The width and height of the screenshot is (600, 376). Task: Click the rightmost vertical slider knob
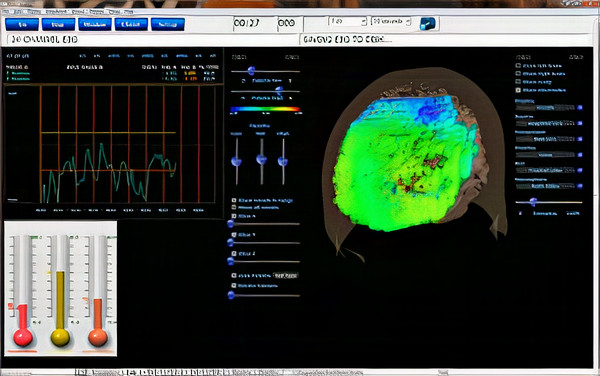coord(283,162)
